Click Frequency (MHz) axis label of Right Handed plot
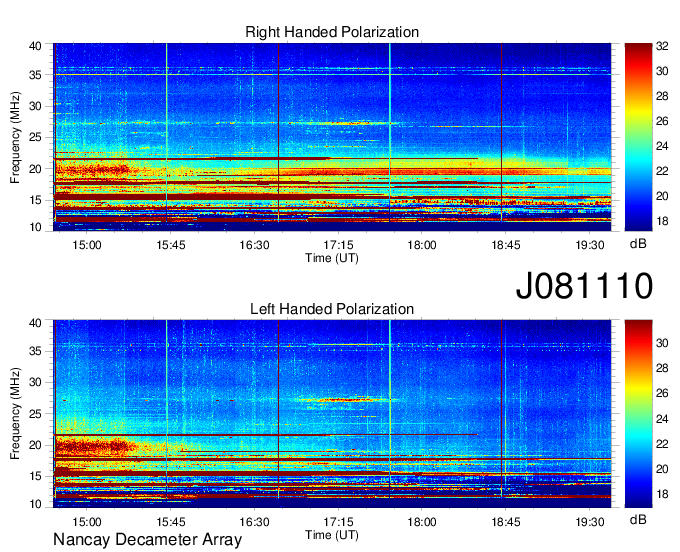This screenshot has width=680, height=552. click(15, 137)
